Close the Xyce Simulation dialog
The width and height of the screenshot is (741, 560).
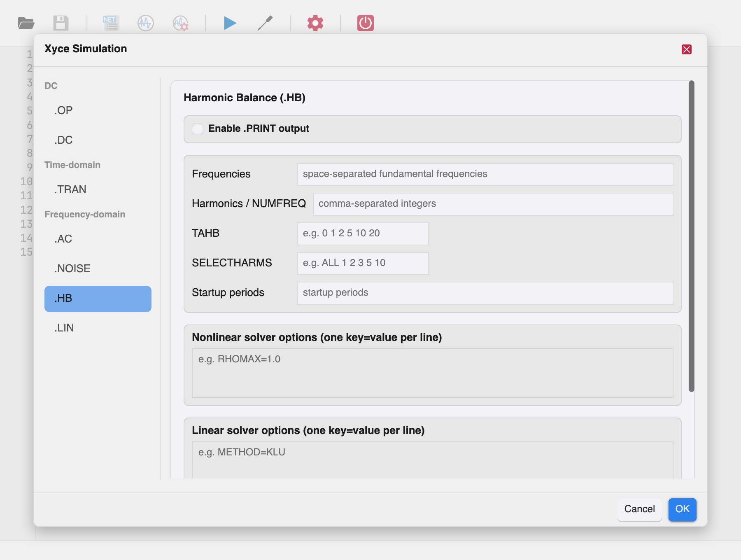coord(687,49)
